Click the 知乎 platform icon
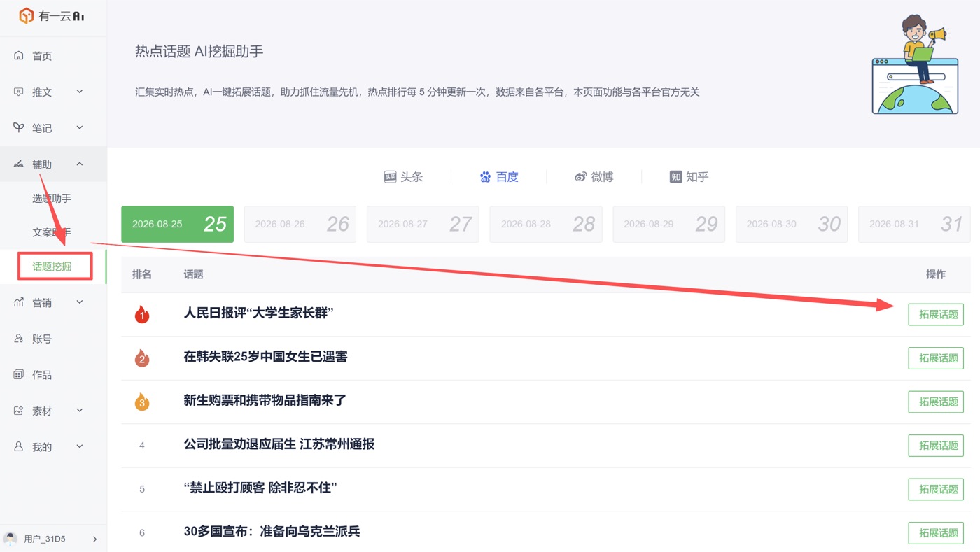 click(675, 177)
